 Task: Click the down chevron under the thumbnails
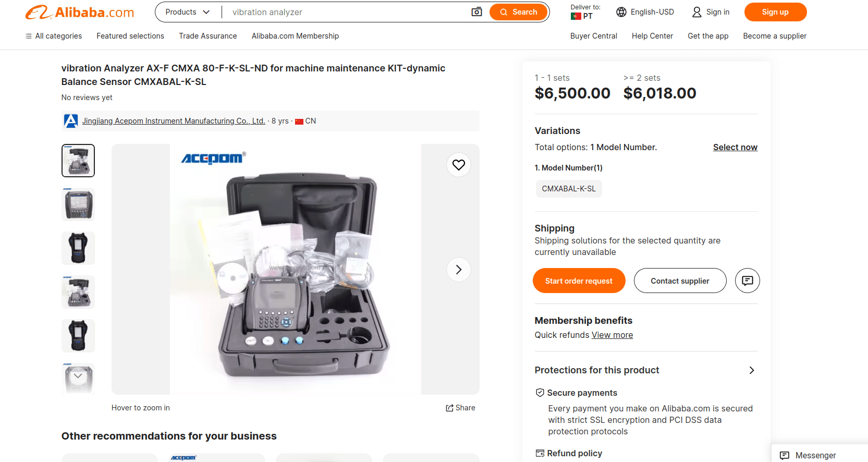pyautogui.click(x=78, y=375)
